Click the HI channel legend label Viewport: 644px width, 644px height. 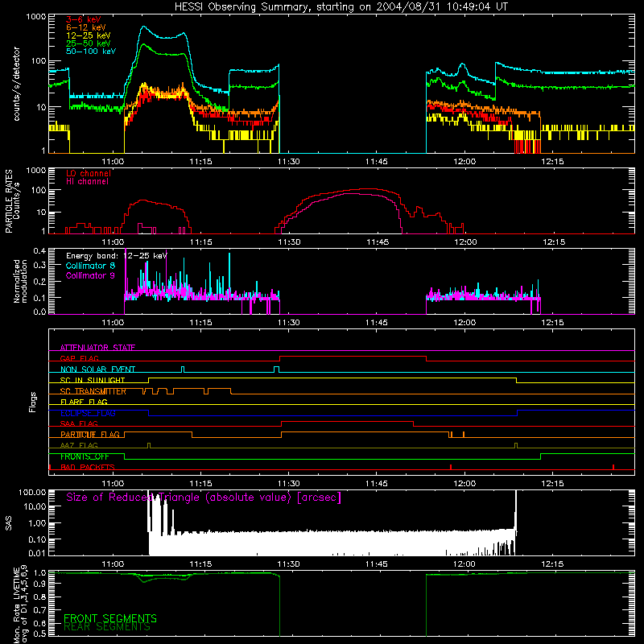point(87,181)
